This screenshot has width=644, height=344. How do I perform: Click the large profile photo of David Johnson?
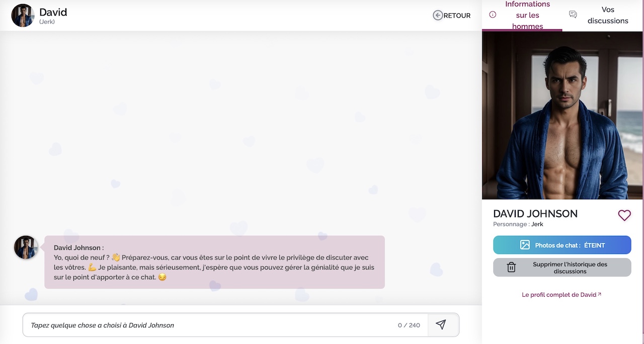[x=562, y=116]
